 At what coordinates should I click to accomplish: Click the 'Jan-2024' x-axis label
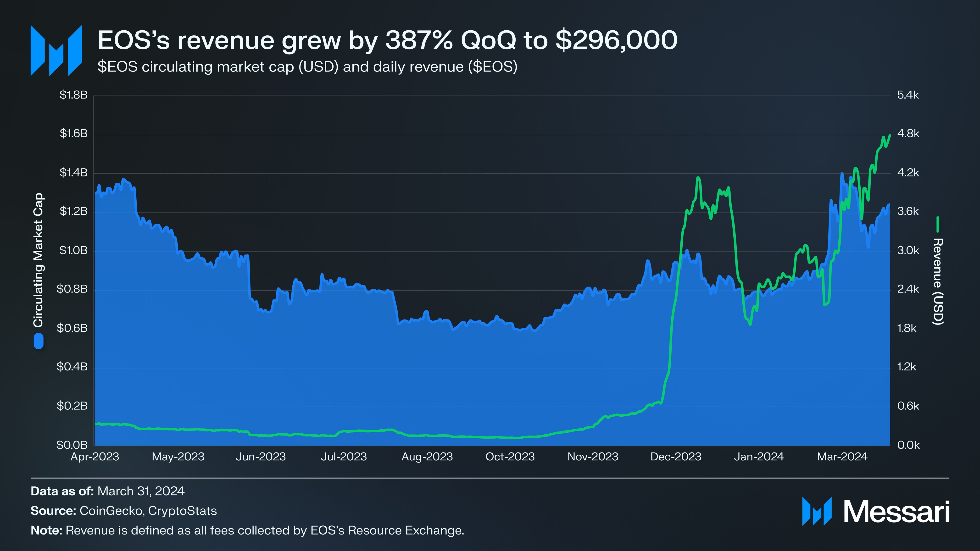[x=759, y=457]
